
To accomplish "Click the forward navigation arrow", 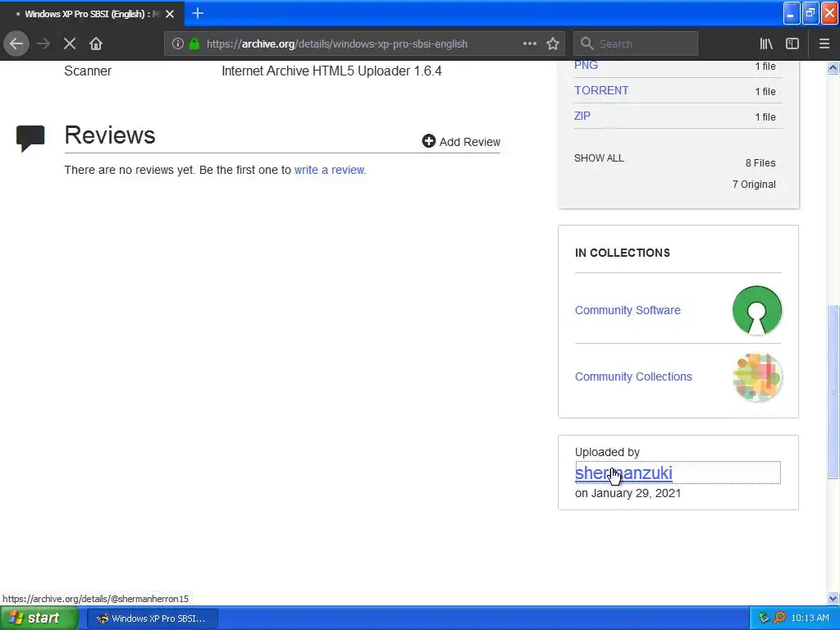I will pyautogui.click(x=43, y=44).
